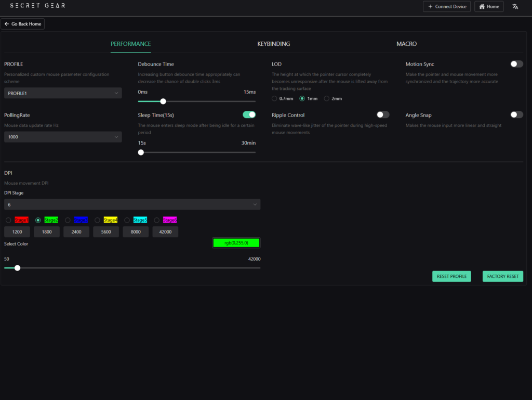Click the Go Back Home arrow button
The image size is (532, 400).
pyautogui.click(x=23, y=24)
